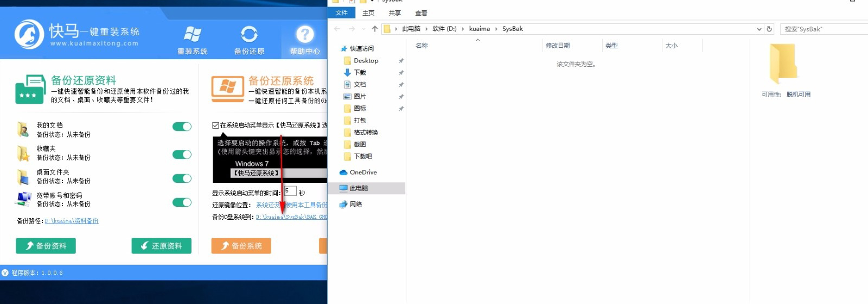Click the 备份资料 button
Image resolution: width=868 pixels, height=304 pixels.
[x=46, y=246]
